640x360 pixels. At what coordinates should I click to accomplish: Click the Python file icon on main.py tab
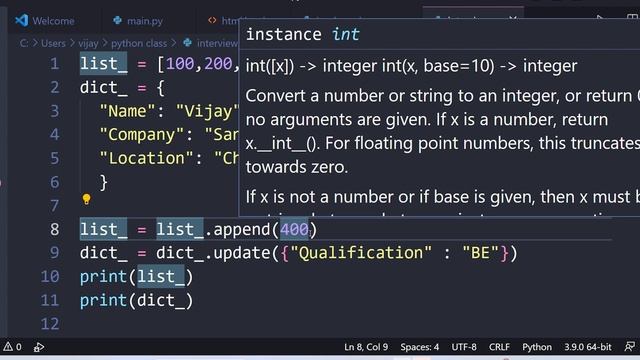pyautogui.click(x=118, y=20)
